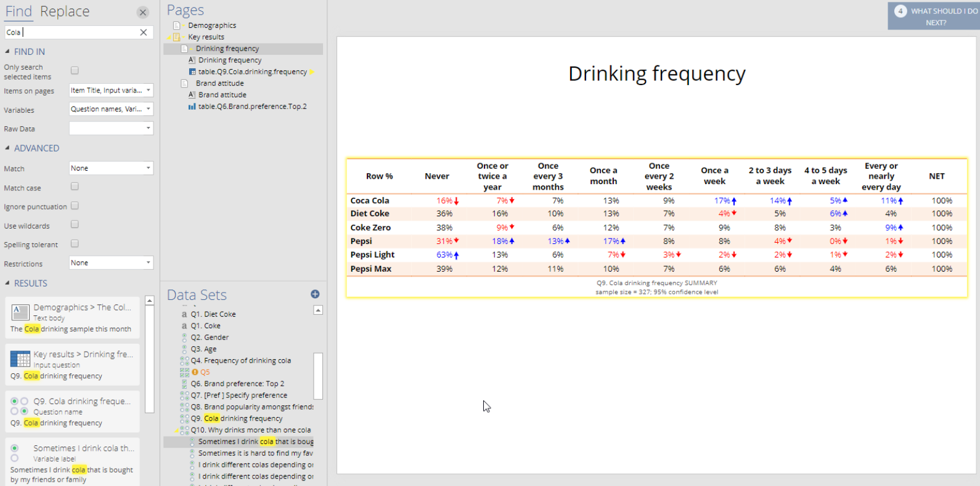The width and height of the screenshot is (980, 486).
Task: Open the Raw Data dropdown
Action: (x=111, y=128)
